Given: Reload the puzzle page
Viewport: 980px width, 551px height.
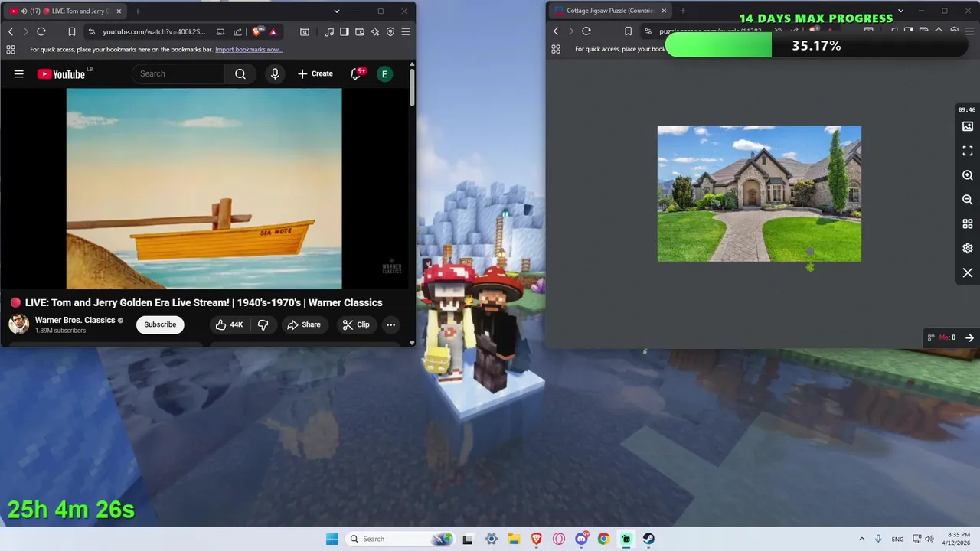Looking at the screenshot, I should pos(586,31).
